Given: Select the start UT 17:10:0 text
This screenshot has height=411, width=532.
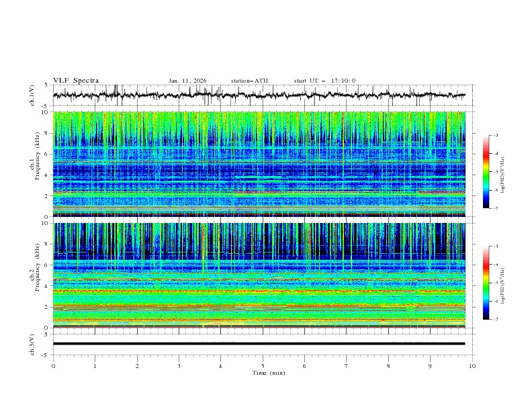Looking at the screenshot, I should 324,81.
